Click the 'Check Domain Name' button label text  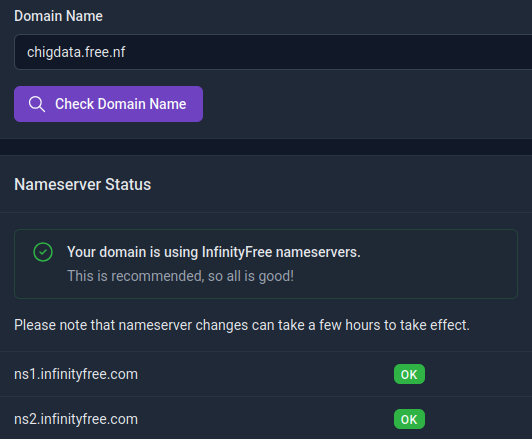tap(121, 104)
